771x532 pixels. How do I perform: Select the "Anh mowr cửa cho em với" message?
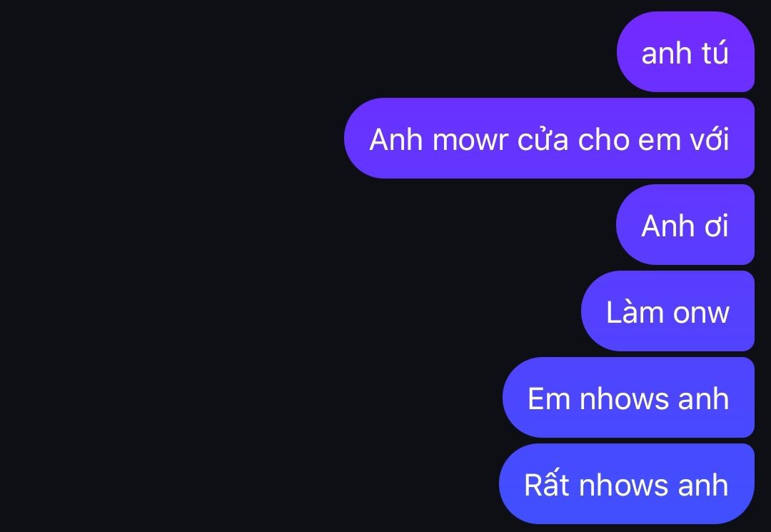coord(549,138)
